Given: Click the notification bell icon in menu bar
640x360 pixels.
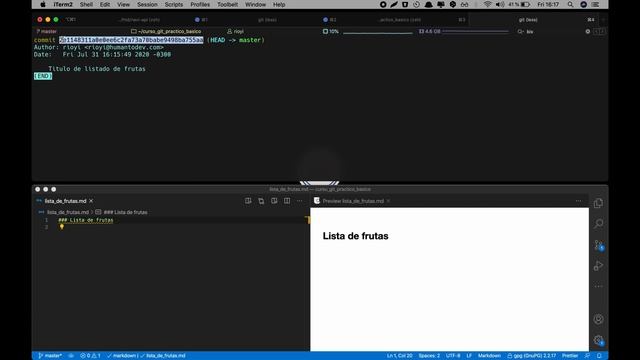Looking at the screenshot, I should [x=429, y=4].
